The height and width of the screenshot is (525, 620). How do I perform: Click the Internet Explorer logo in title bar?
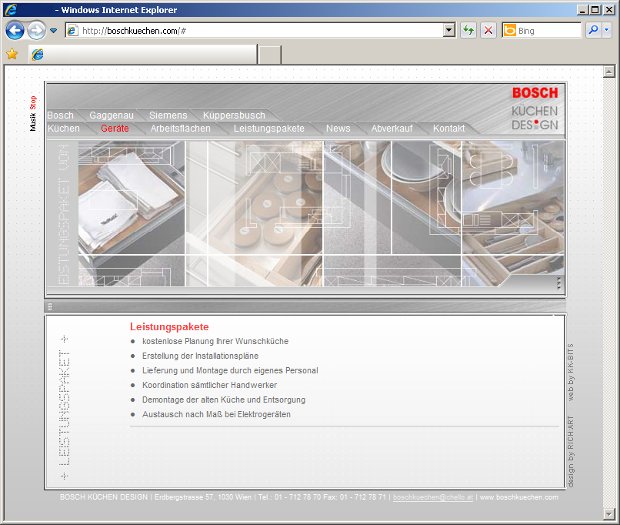click(x=11, y=9)
